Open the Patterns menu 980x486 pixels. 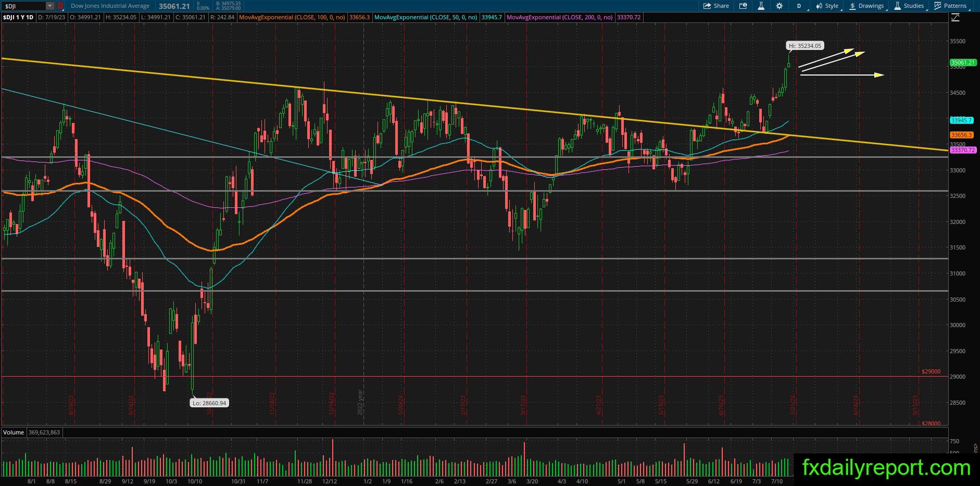point(951,6)
